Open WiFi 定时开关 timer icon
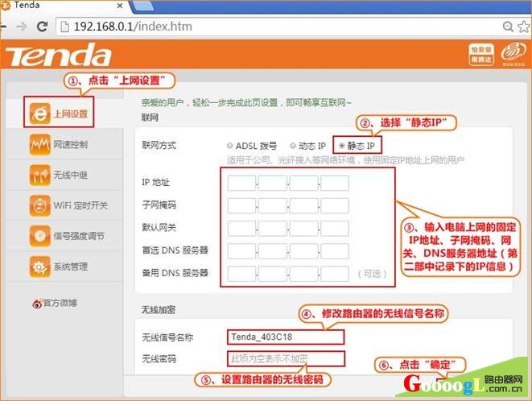Screen dimensions: 532x401 [40, 205]
